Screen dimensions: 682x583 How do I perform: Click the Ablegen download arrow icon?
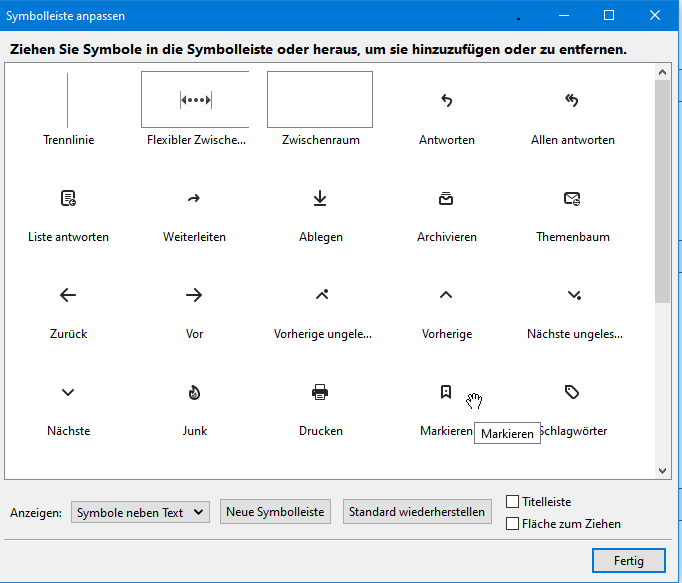(320, 198)
